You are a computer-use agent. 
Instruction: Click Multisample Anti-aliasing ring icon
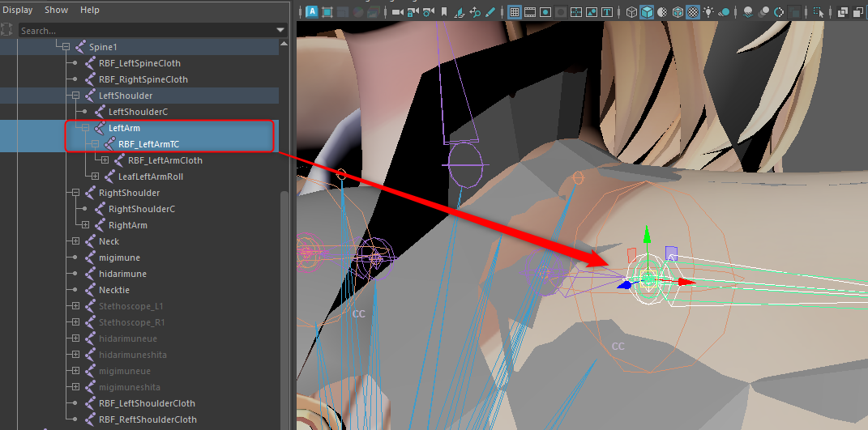(780, 11)
